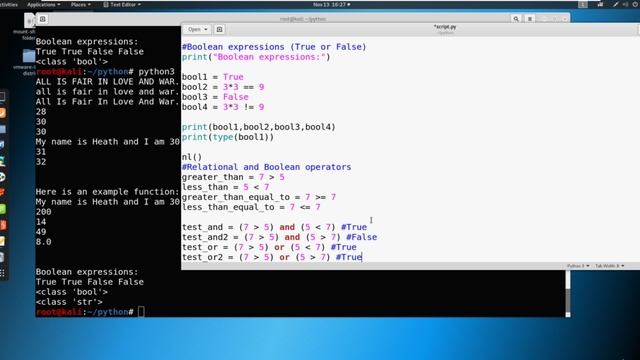Click the test_and2 line ending in #False
This screenshot has height=360, width=640.
tap(279, 237)
